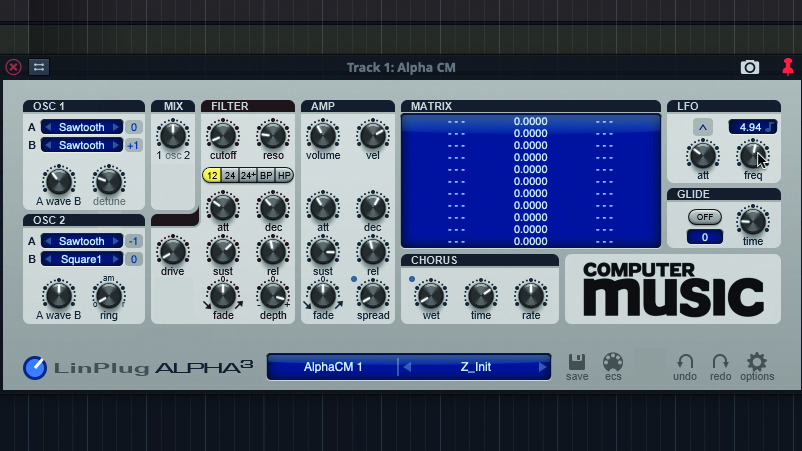Select next waveform for OSC 1 B
Image resolution: width=802 pixels, height=451 pixels.
click(116, 145)
